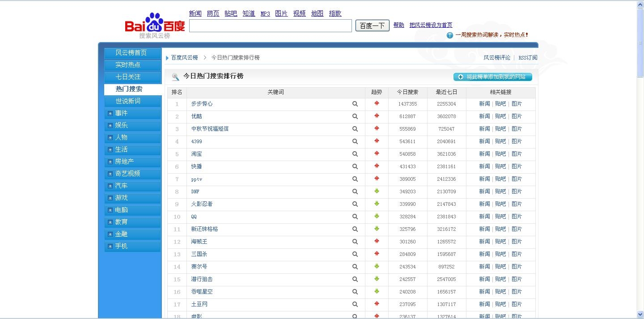Switch to 贴吧 in top navigation
The image size is (644, 319).
point(231,13)
